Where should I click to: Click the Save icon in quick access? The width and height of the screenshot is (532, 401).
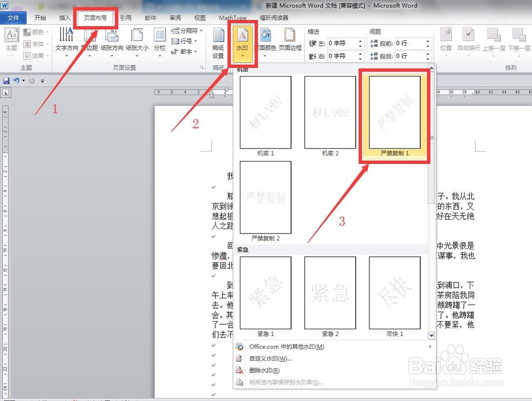pos(6,81)
